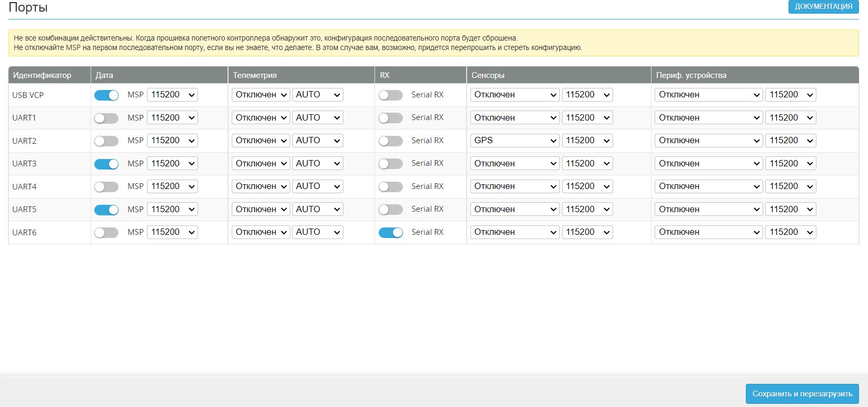This screenshot has height=407, width=868.
Task: Disable MSP toggle for USB VCP
Action: tap(106, 95)
